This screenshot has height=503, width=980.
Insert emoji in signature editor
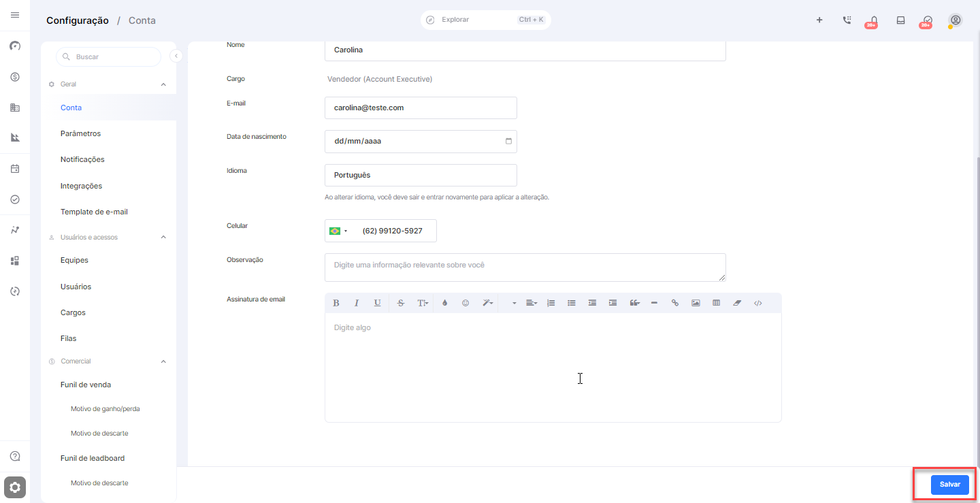pos(465,303)
